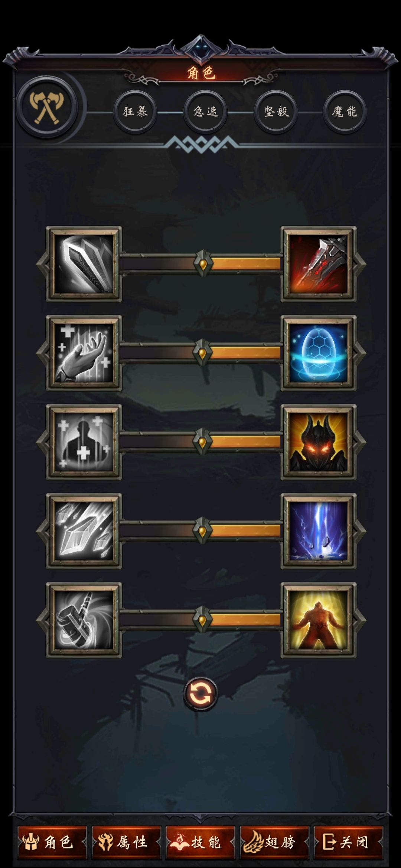This screenshot has height=868, width=401.
Task: Open the 属性 tab
Action: [126, 842]
